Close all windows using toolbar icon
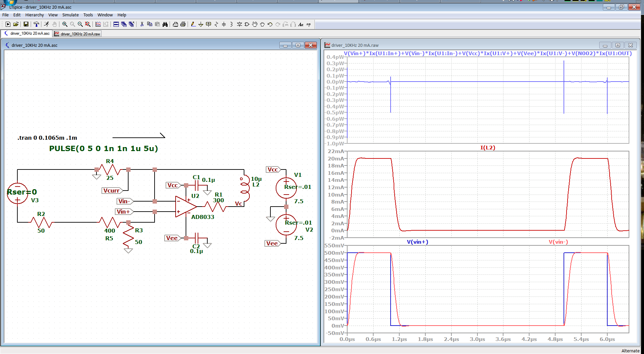The height and width of the screenshot is (354, 644). coord(132,24)
